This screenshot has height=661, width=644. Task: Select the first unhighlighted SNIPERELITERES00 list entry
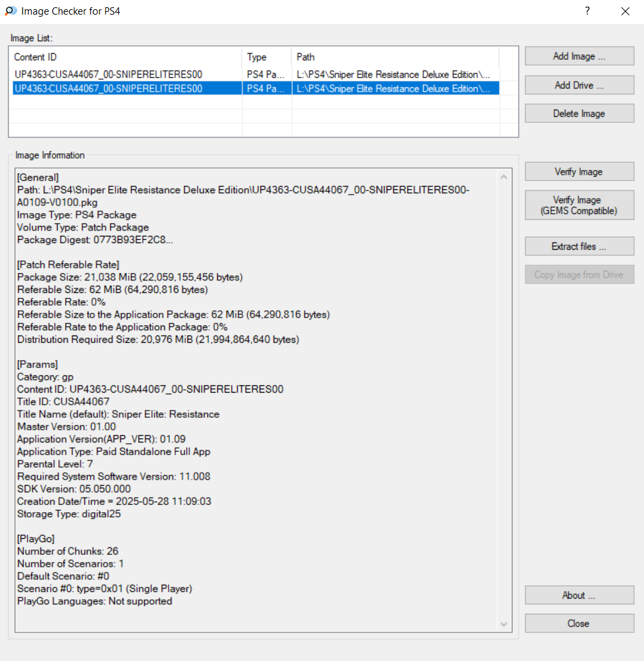click(x=108, y=75)
